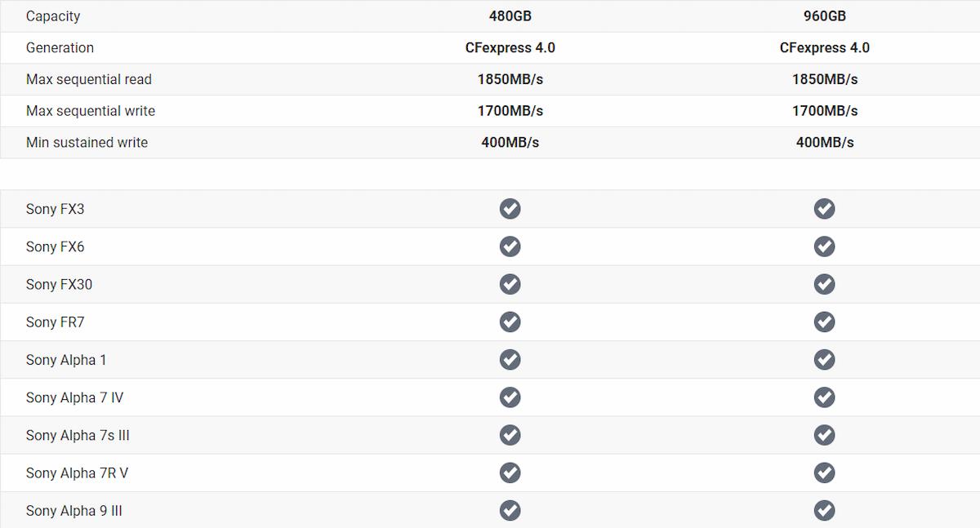The image size is (980, 528).
Task: Click Sony Alpha 1 checkmark in 960GB column
Action: click(824, 360)
